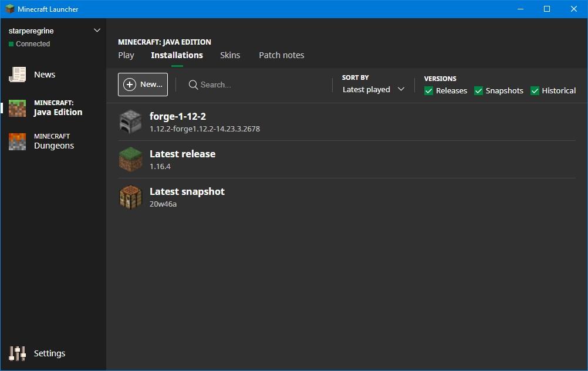Image resolution: width=588 pixels, height=371 pixels.
Task: Open Settings from sidebar
Action: point(53,353)
